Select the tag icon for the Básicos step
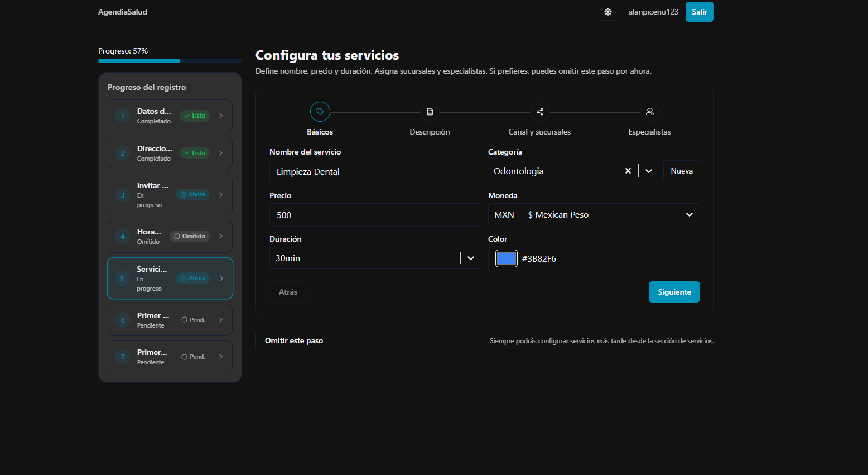This screenshot has width=868, height=475. coord(320,111)
